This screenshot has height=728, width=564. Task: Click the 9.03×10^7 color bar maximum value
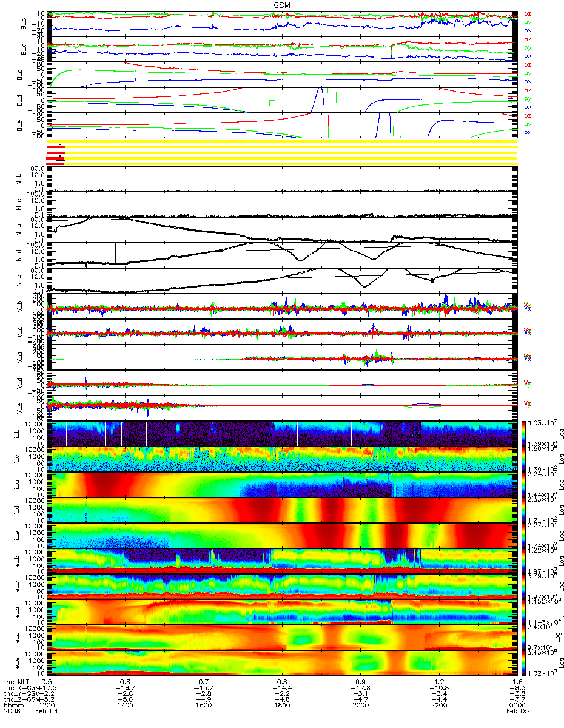(541, 422)
